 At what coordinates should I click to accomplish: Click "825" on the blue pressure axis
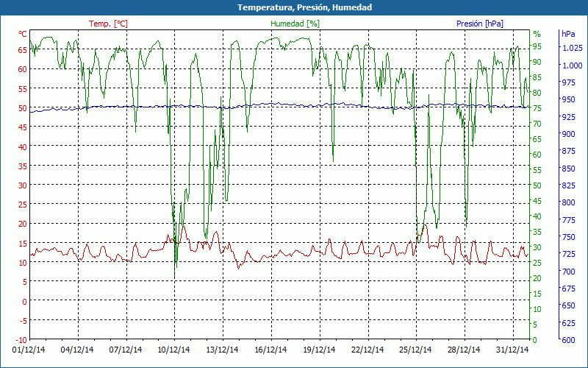[568, 185]
